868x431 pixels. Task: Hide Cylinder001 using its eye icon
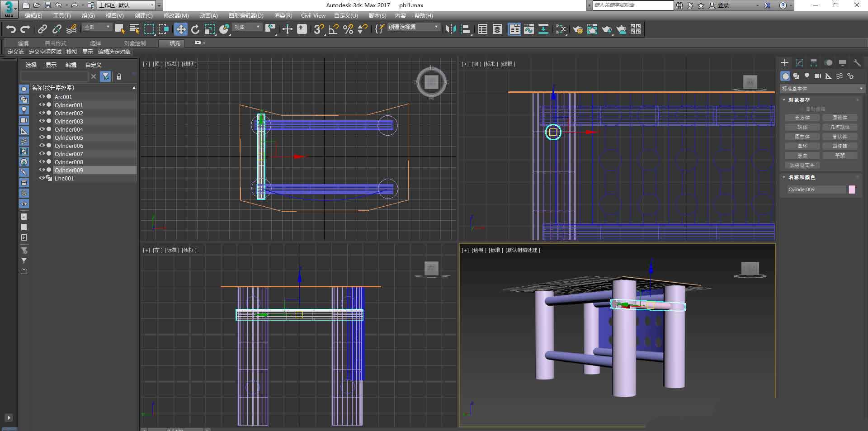pos(42,105)
